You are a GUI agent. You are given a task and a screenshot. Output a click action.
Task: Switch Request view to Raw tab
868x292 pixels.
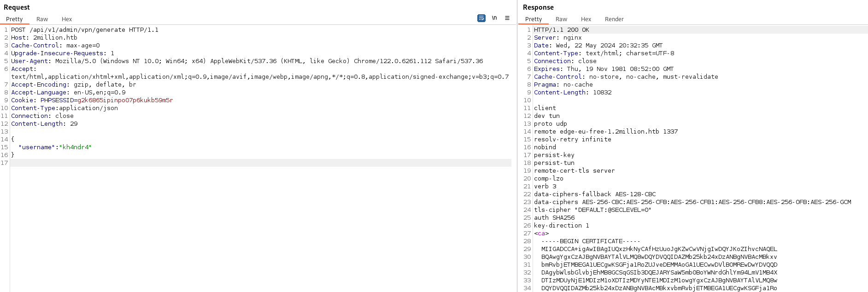[x=42, y=19]
